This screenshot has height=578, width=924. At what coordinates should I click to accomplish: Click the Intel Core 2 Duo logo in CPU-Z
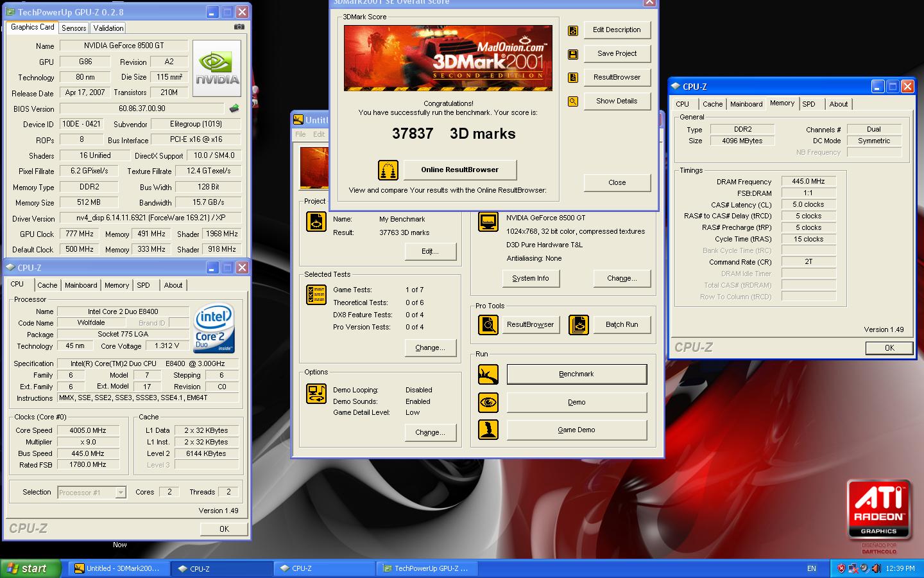coord(214,328)
